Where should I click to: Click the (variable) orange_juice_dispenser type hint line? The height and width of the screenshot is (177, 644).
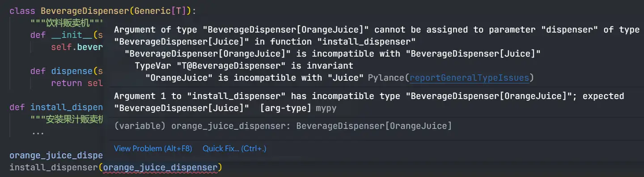(283, 126)
